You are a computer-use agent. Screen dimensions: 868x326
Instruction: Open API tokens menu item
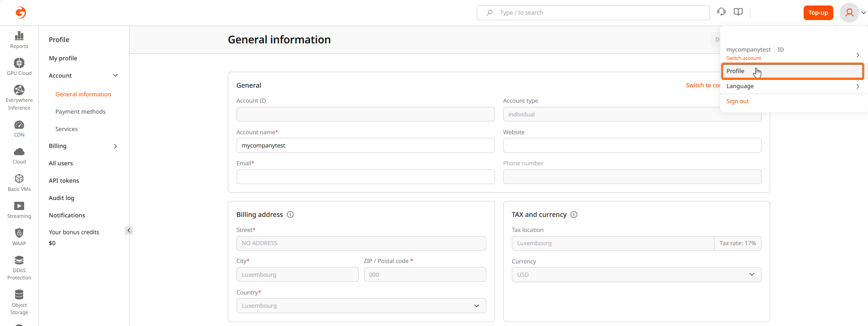point(64,181)
